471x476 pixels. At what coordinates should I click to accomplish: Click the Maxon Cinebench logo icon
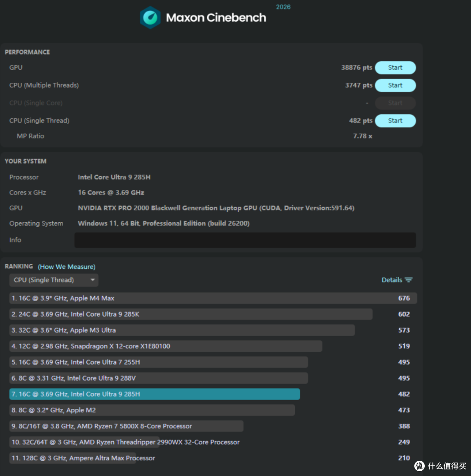click(x=150, y=17)
